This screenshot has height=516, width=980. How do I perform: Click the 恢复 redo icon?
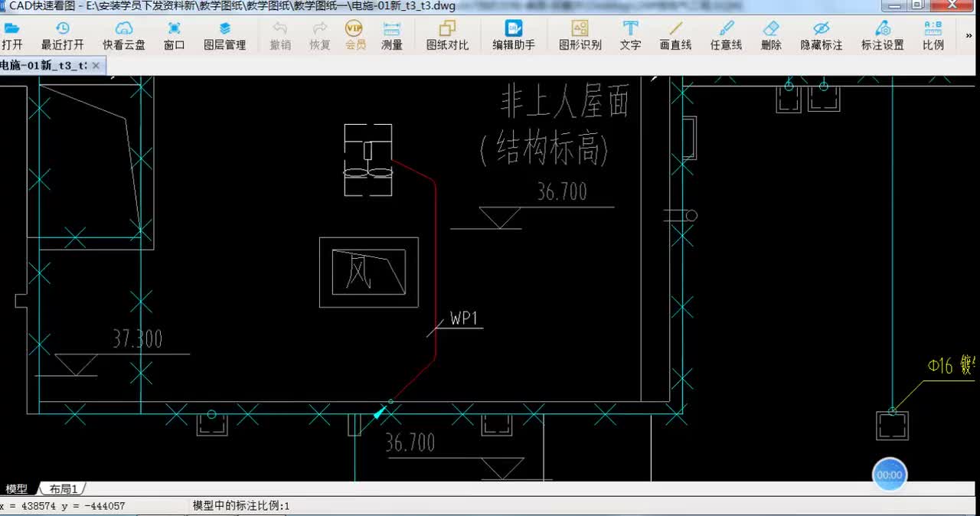(x=320, y=36)
